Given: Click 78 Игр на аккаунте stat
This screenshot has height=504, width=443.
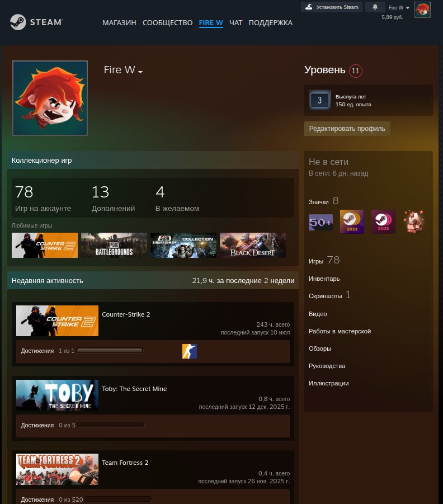Looking at the screenshot, I should [x=43, y=199].
